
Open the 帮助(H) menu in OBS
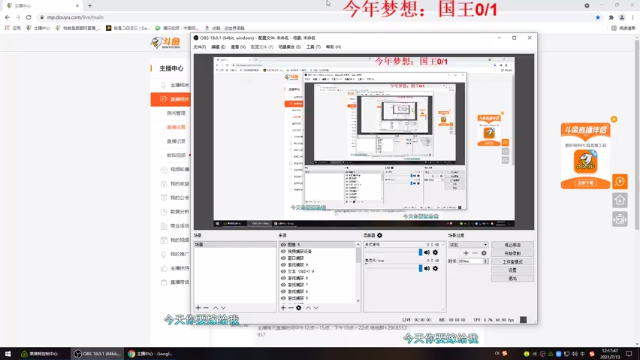[333, 47]
